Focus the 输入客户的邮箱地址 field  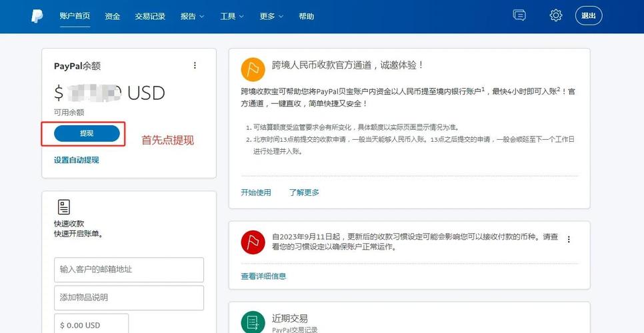[129, 270]
